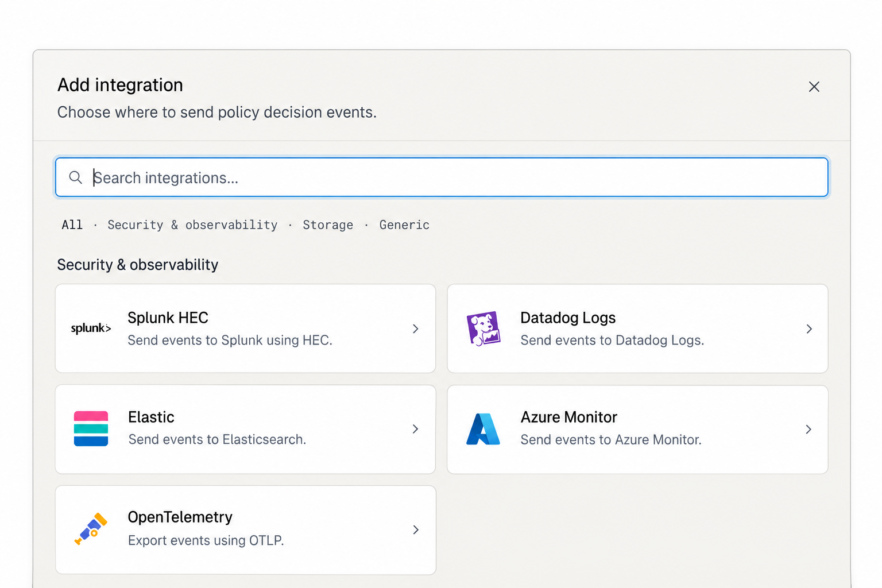Image resolution: width=882 pixels, height=588 pixels.
Task: Click 'Send events to Azure Monitor.'
Action: coord(611,439)
